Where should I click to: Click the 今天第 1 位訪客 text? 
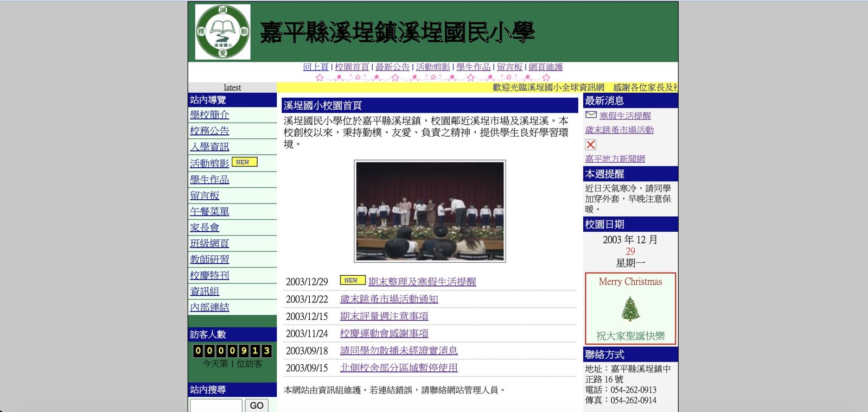pos(232,364)
